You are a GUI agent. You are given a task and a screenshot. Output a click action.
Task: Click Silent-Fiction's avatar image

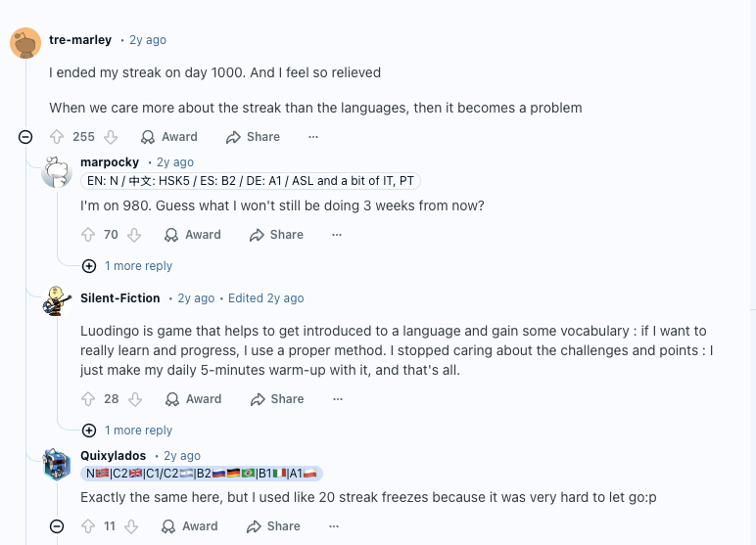57,300
